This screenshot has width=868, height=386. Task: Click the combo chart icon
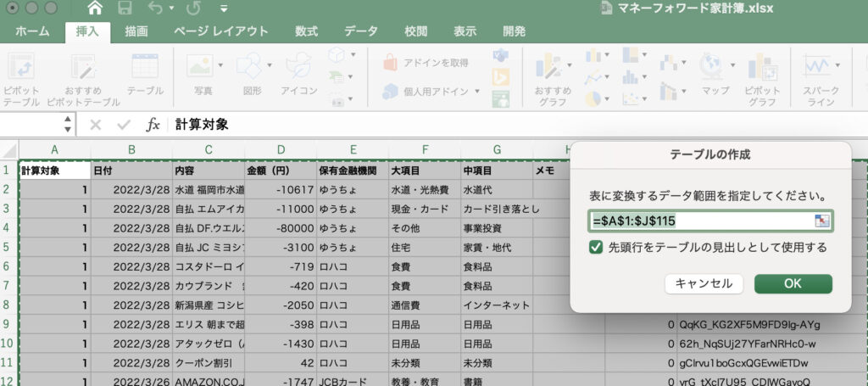[669, 90]
